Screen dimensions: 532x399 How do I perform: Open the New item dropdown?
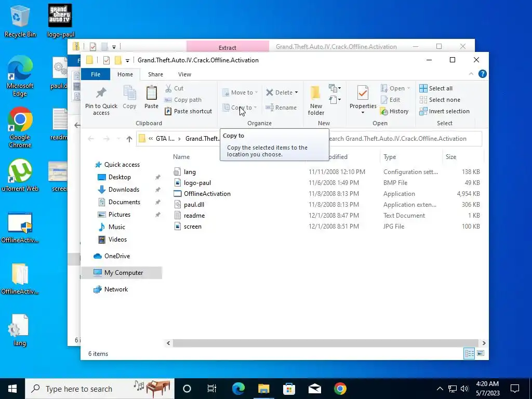click(x=335, y=88)
